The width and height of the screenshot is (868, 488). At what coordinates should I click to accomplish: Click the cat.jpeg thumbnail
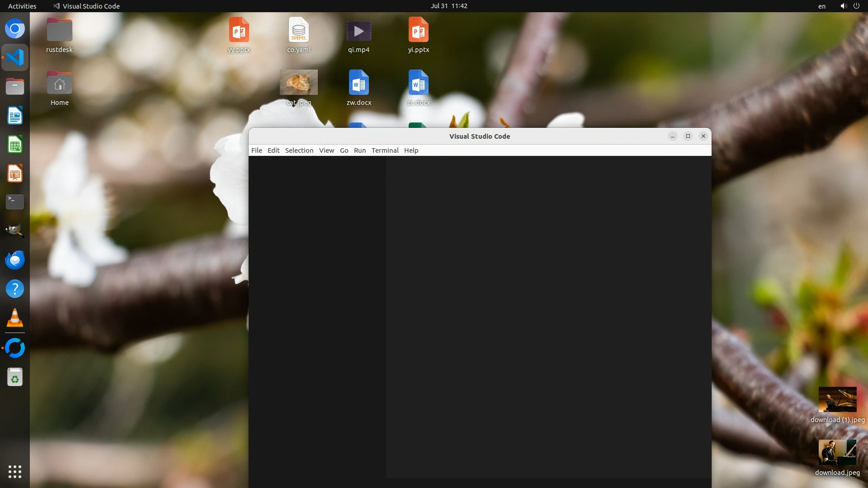coord(298,82)
